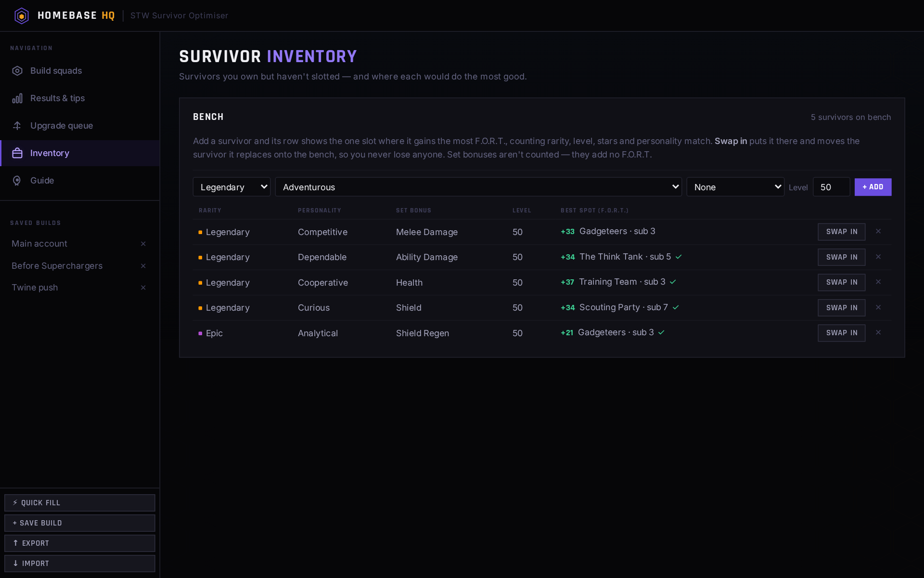This screenshot has width=924, height=578.
Task: Click the Level input field
Action: (x=831, y=187)
